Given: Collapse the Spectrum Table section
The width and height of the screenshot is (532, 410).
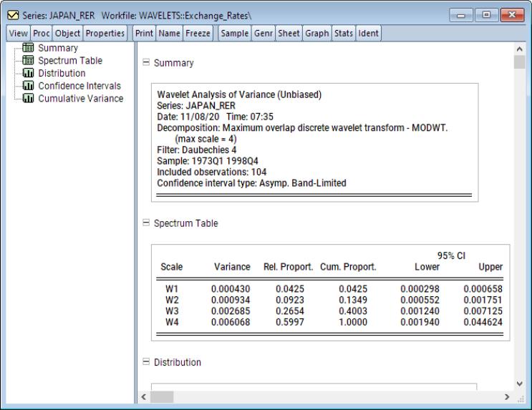Looking at the screenshot, I should (x=147, y=223).
